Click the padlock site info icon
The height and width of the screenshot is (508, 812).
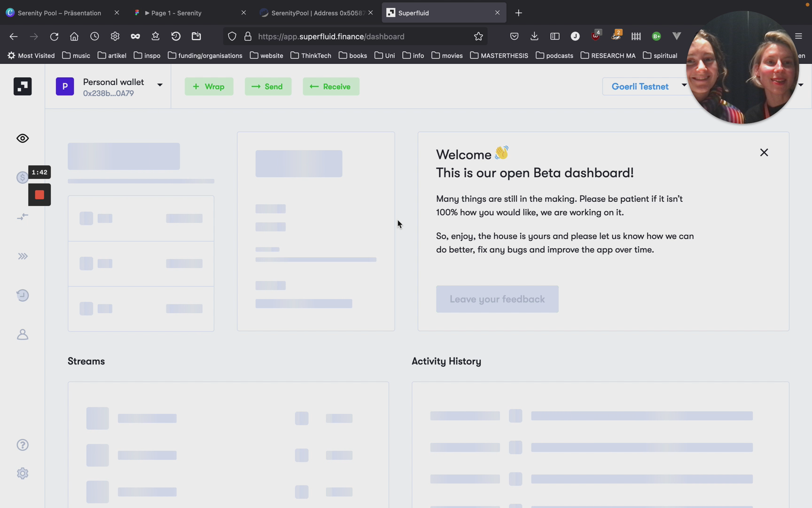[248, 36]
